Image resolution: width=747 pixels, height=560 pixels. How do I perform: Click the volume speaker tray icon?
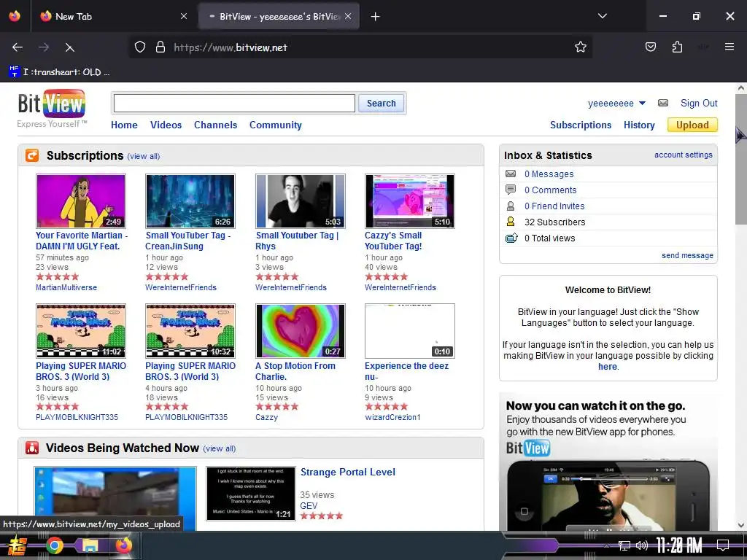coord(642,545)
